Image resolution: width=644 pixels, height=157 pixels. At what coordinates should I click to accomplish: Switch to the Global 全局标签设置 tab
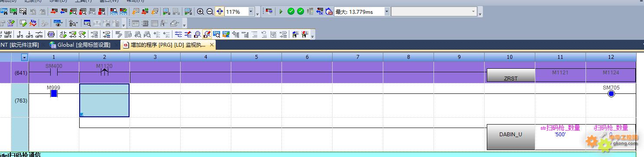[x=80, y=45]
